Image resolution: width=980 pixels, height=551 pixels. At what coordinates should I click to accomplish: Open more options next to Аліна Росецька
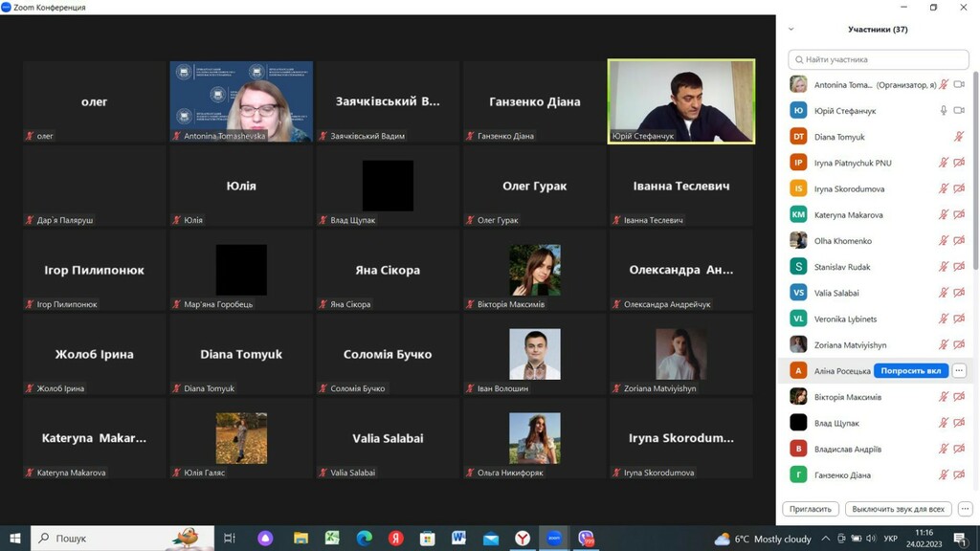pyautogui.click(x=959, y=370)
